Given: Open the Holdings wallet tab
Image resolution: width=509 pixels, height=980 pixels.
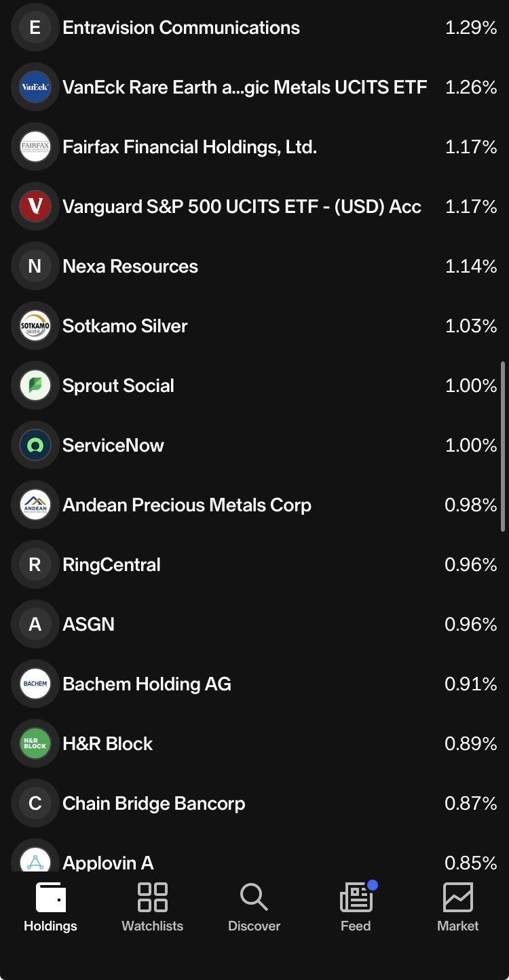Looking at the screenshot, I should click(51, 907).
